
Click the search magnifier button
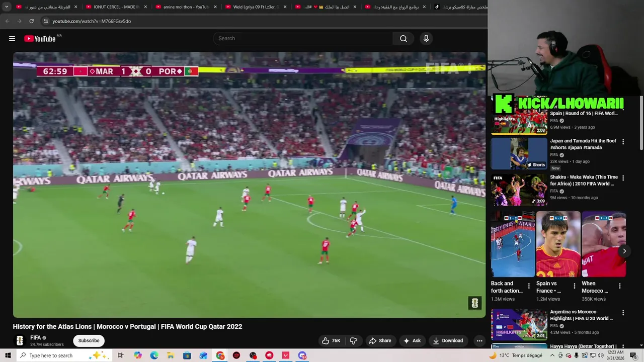tap(404, 39)
